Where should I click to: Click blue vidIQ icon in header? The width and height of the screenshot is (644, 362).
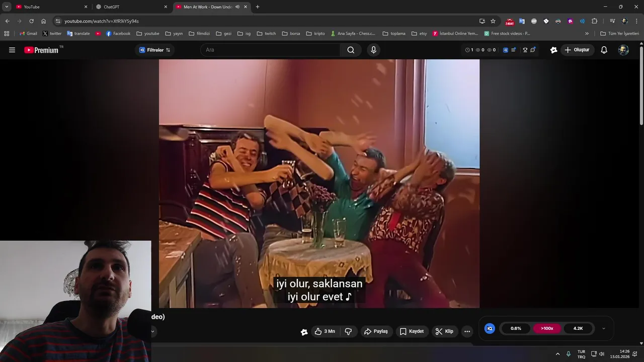506,50
